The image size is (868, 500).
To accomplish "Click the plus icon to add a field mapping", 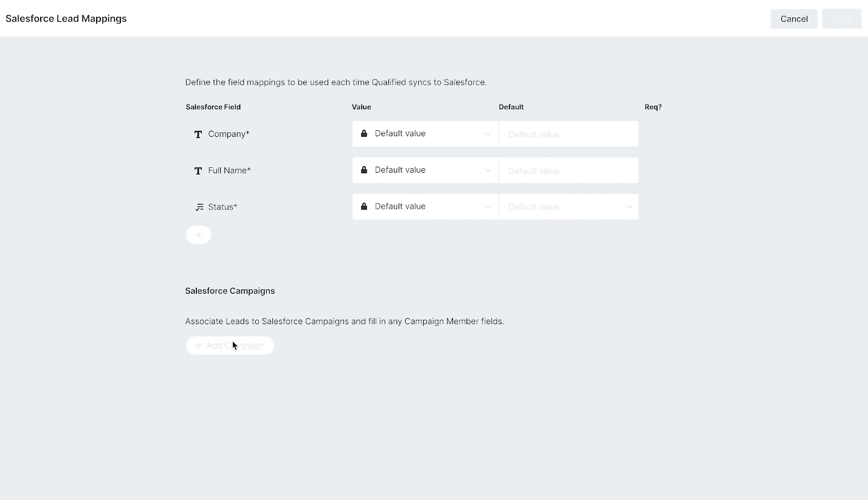I will pos(199,235).
